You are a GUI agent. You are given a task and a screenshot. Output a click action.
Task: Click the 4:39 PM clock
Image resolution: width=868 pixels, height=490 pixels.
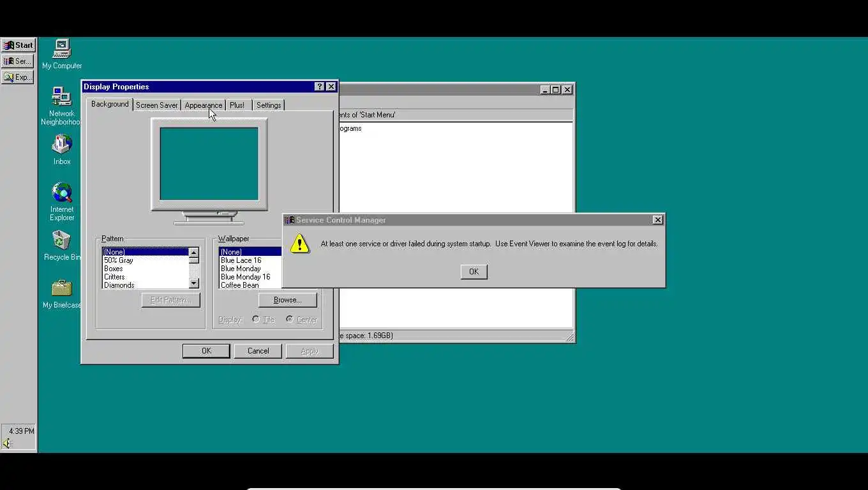click(x=22, y=431)
